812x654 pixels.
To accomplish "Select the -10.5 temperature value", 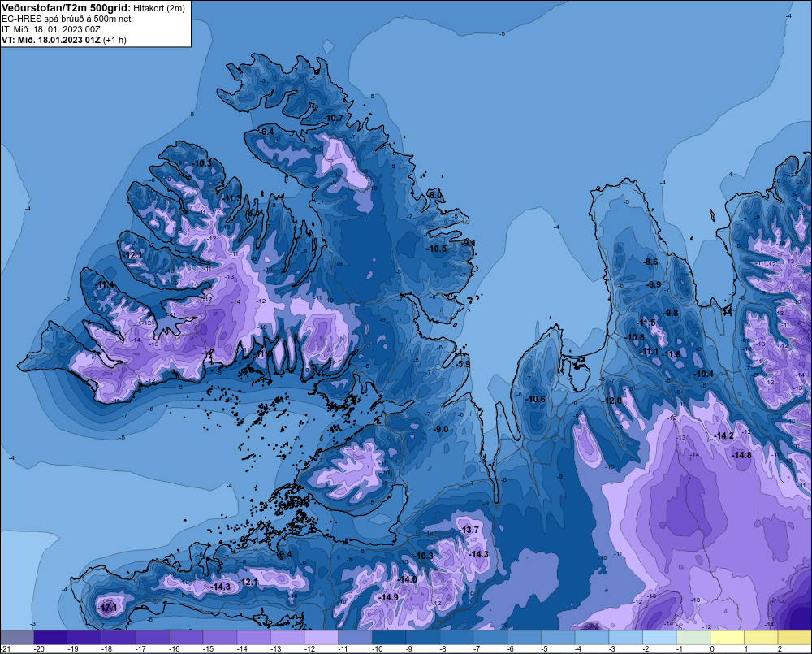I will [x=437, y=249].
